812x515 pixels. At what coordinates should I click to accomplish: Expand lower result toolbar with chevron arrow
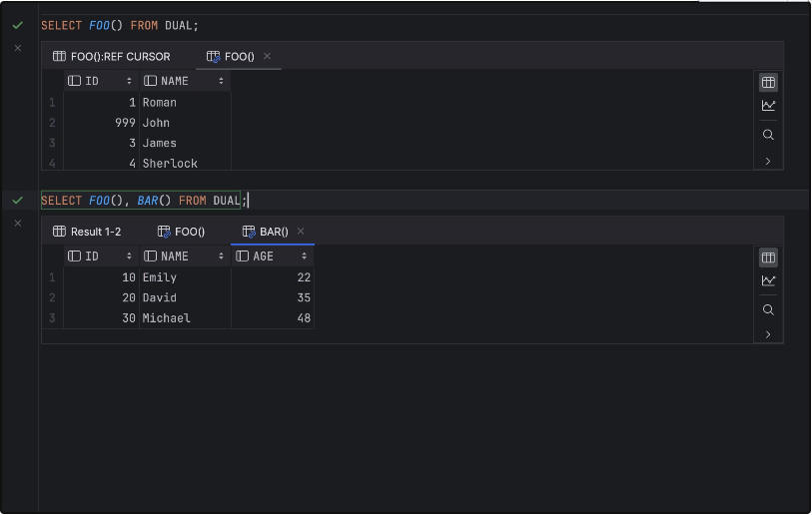(768, 334)
